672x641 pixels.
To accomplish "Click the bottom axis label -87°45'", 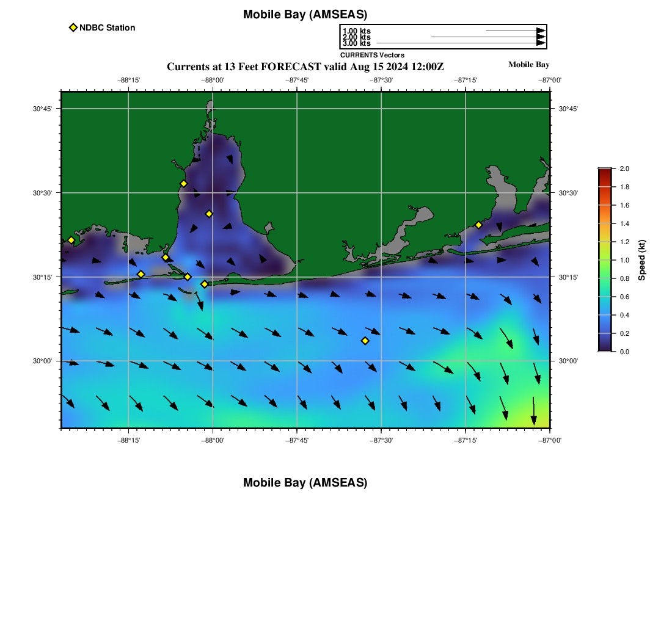I will tap(297, 439).
